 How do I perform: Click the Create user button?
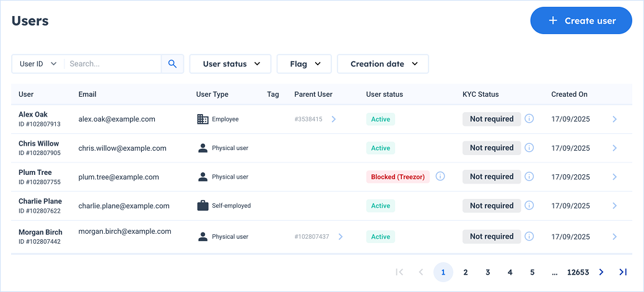coord(581,21)
